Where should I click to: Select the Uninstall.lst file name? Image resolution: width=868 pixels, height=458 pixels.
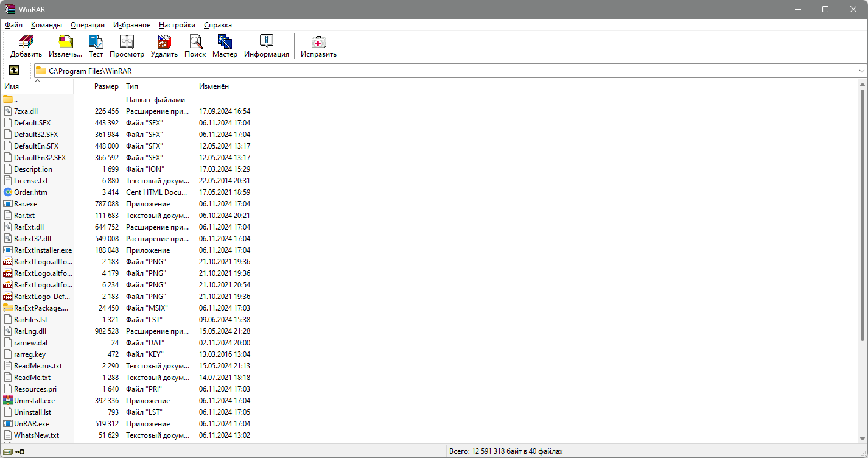point(32,412)
